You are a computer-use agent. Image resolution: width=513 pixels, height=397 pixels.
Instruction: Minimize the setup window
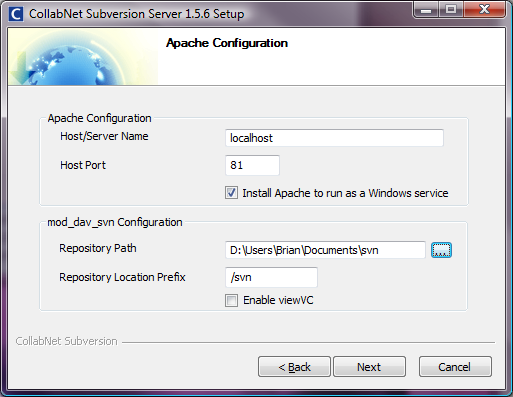pyautogui.click(x=426, y=9)
